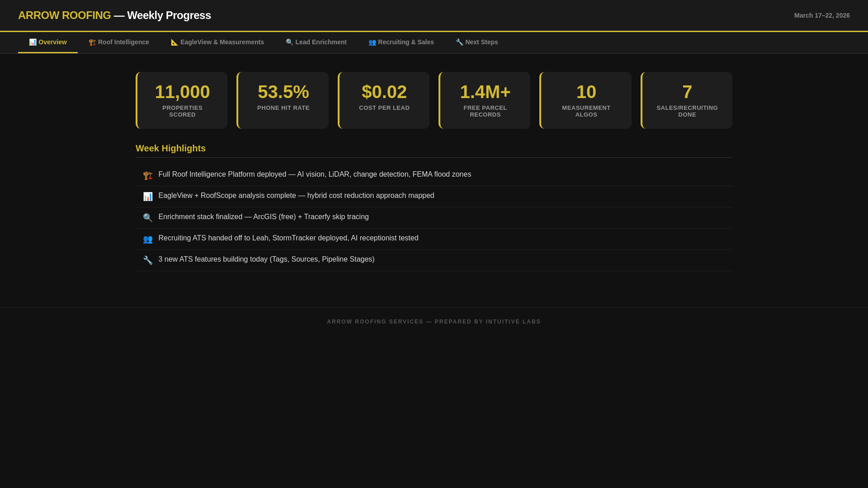Screen dimensions: 868x488
Task: Switch to the Roof Intelligence tab
Action: coord(119,42)
